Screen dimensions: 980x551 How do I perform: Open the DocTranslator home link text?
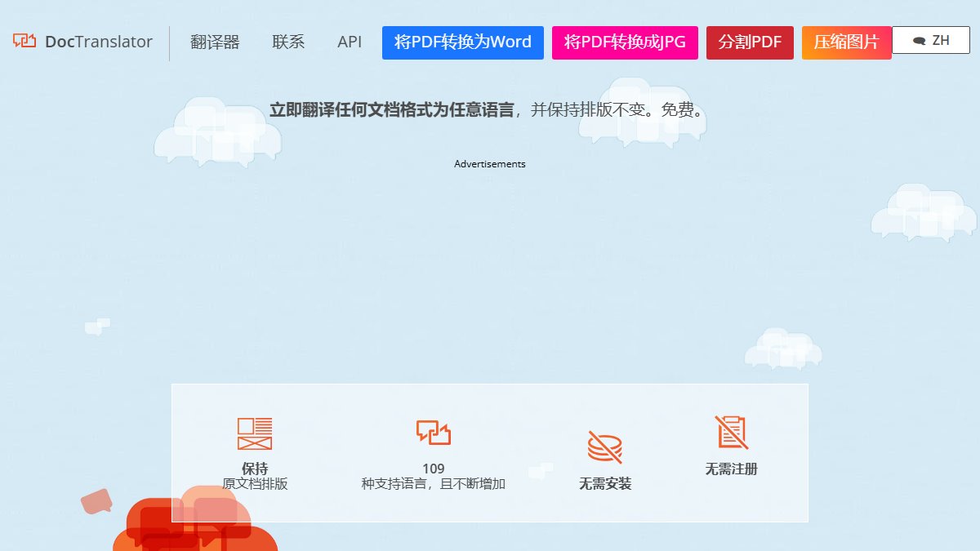99,42
